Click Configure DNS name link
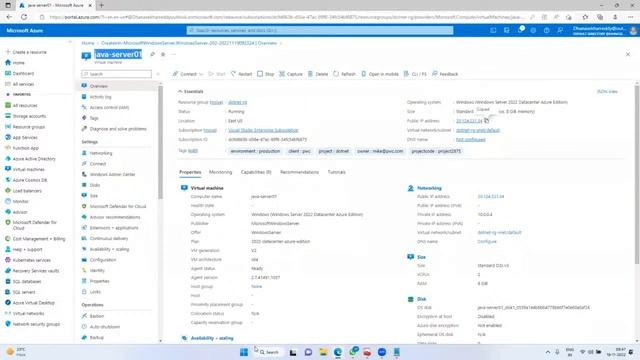Image resolution: width=640 pixels, height=360 pixels. [487, 242]
